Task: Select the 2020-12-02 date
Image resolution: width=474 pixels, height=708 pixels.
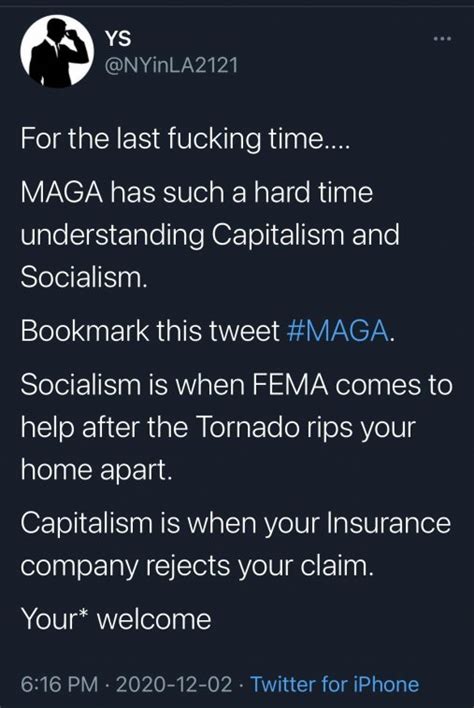Action: pyautogui.click(x=174, y=684)
